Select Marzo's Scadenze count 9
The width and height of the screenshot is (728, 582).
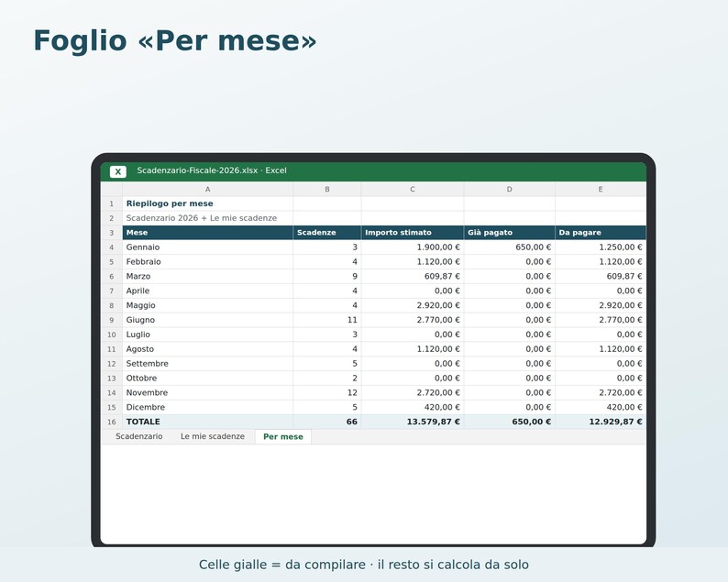[326, 276]
